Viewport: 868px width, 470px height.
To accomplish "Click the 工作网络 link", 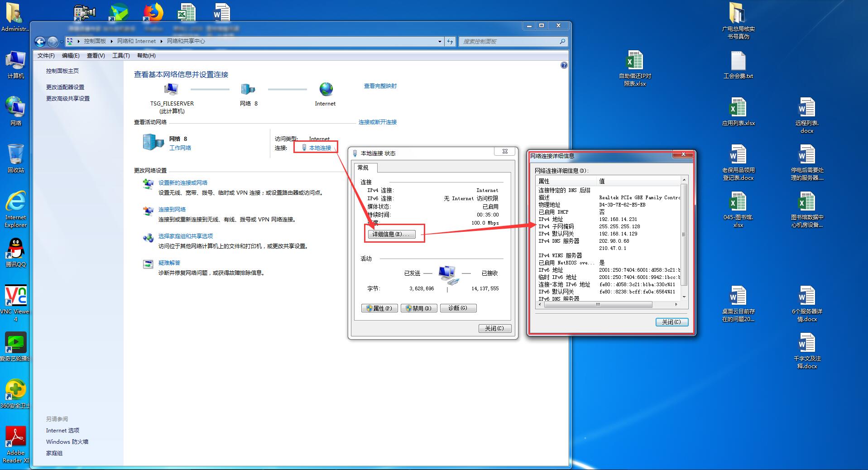I will point(180,148).
